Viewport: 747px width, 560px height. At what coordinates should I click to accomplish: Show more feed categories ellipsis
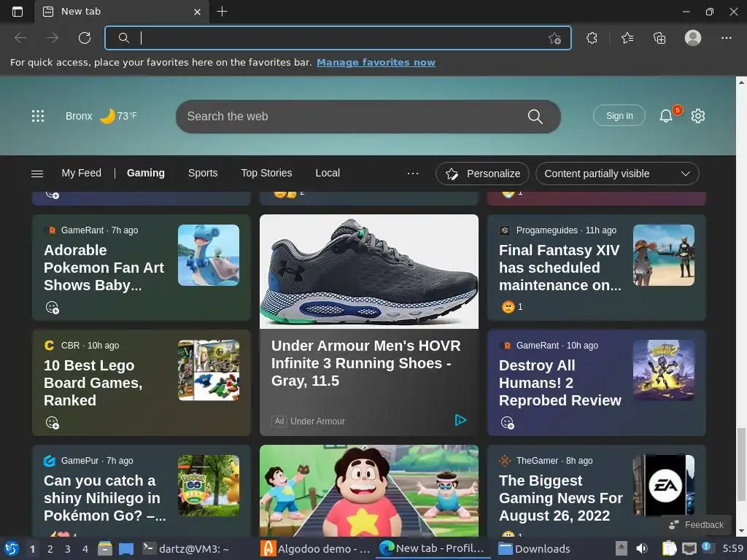click(x=413, y=174)
